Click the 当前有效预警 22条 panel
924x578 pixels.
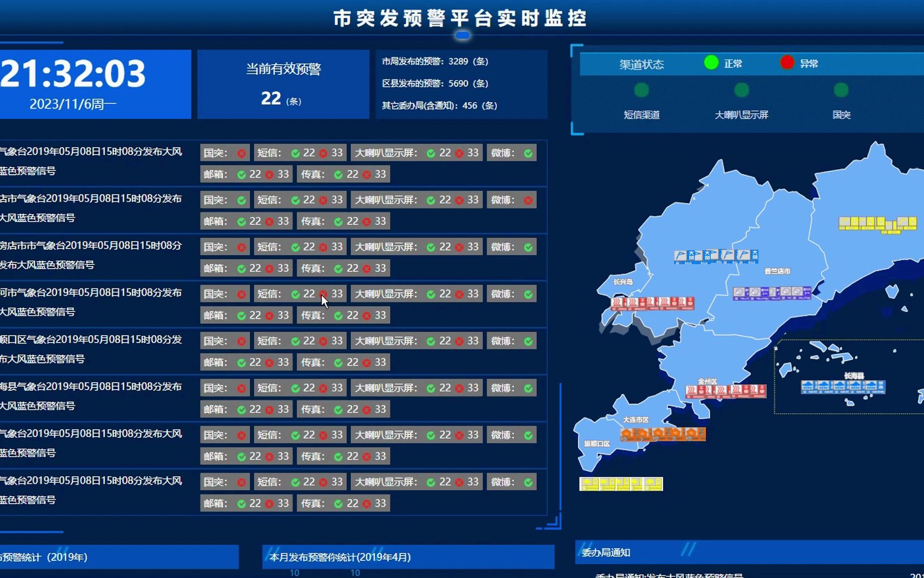pyautogui.click(x=283, y=84)
